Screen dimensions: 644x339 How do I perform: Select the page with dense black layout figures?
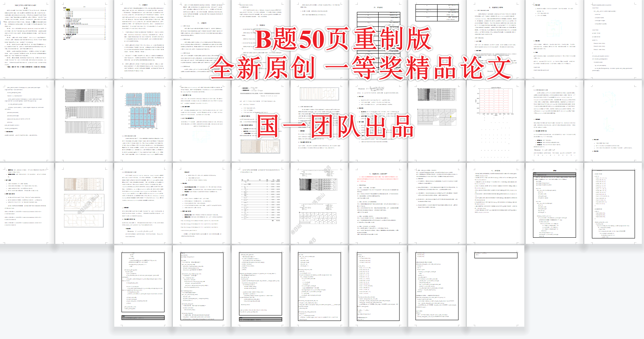[x=319, y=203]
